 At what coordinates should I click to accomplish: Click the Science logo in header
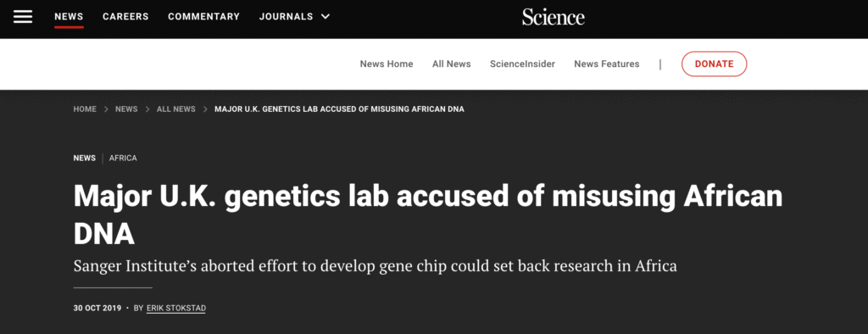(553, 17)
